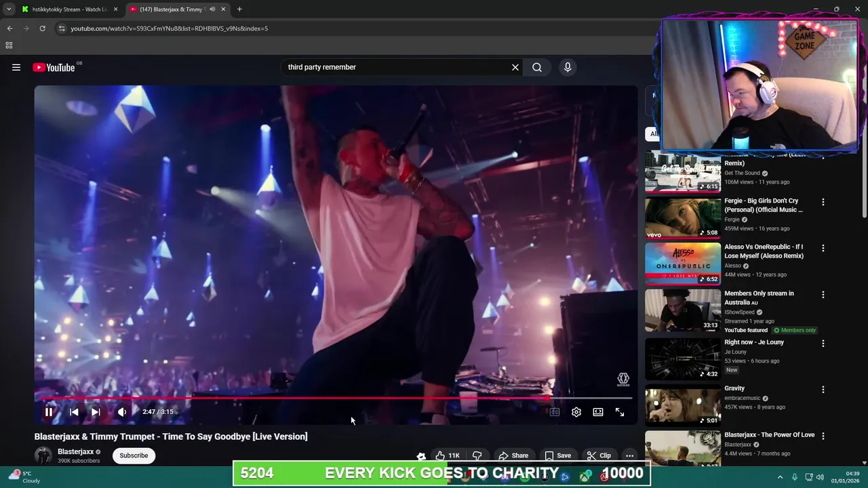This screenshot has height=488, width=868.
Task: Subscribe to the Blasterjaxx channel
Action: (134, 455)
